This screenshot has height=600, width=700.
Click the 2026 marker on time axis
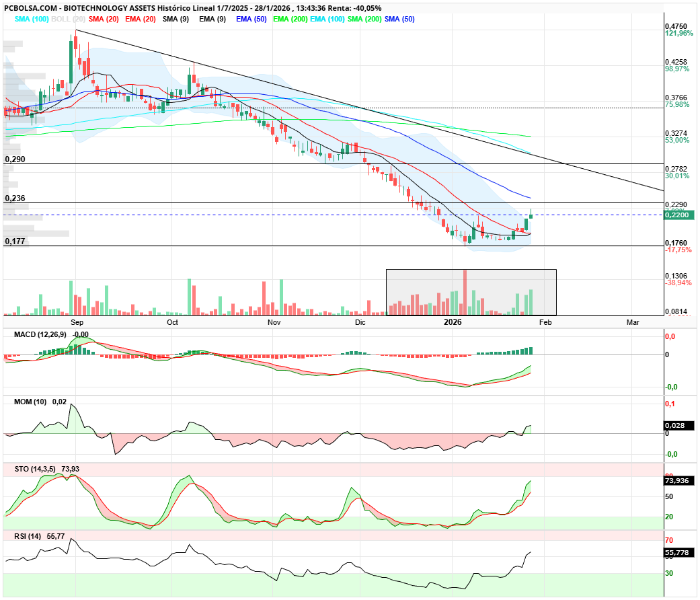(453, 322)
